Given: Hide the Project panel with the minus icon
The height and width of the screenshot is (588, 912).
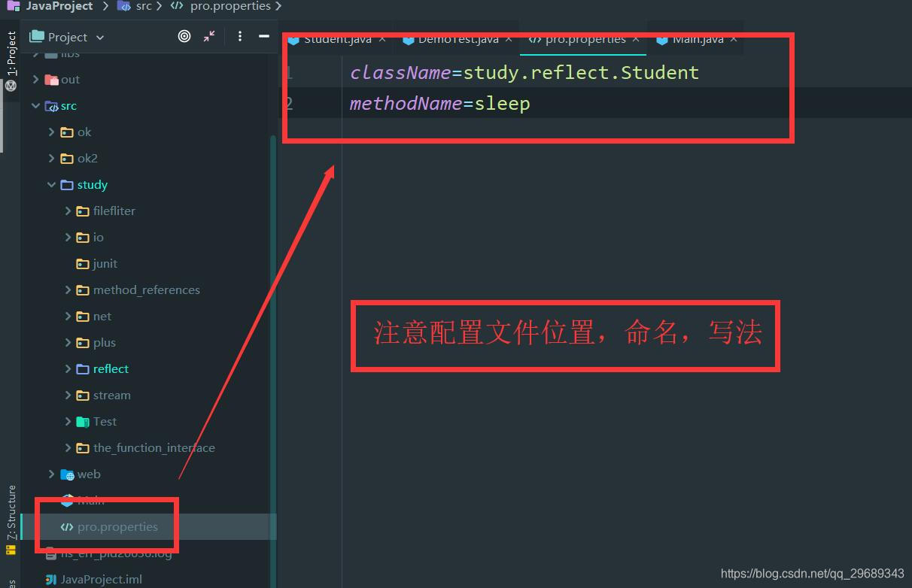Looking at the screenshot, I should (x=263, y=36).
